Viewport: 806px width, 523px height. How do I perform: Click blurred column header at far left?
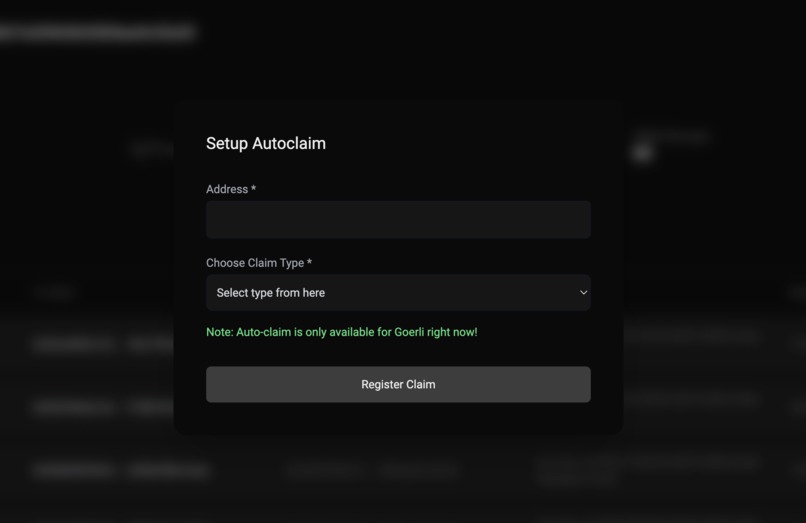click(54, 293)
